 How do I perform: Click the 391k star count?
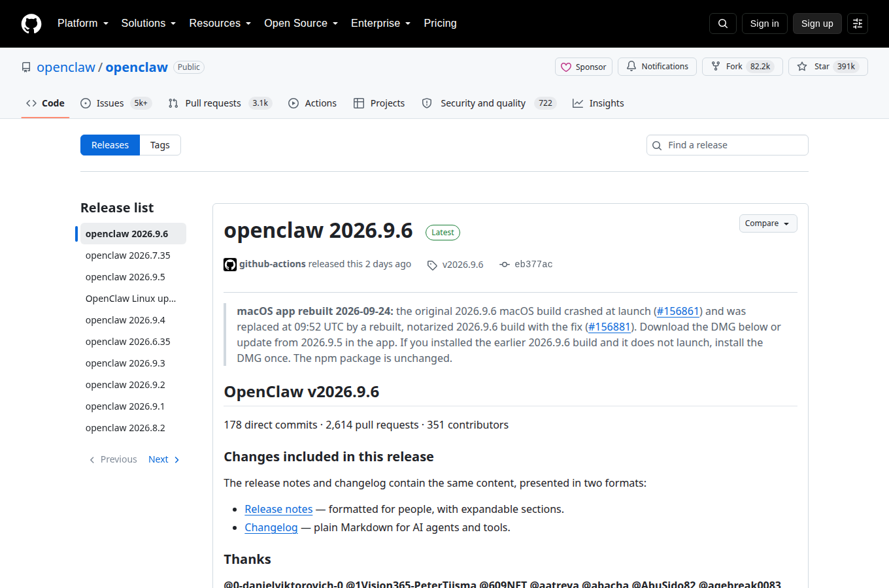coord(847,67)
